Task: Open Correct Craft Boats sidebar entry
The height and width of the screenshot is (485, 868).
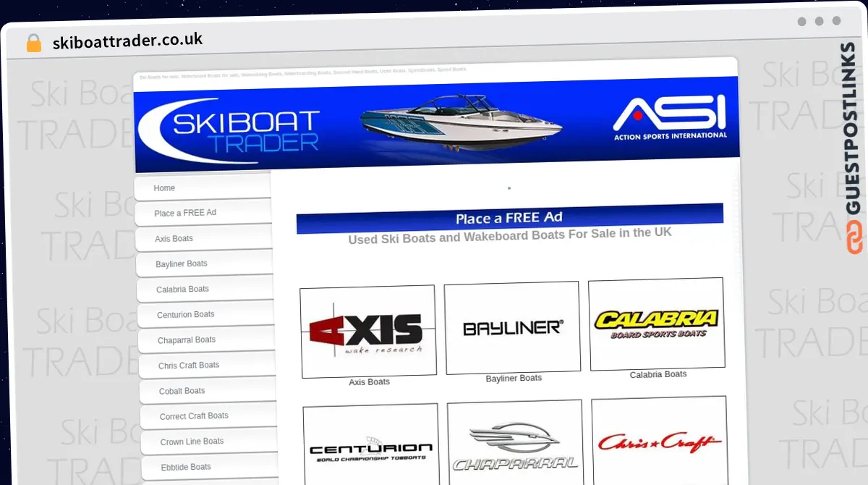Action: (209, 416)
